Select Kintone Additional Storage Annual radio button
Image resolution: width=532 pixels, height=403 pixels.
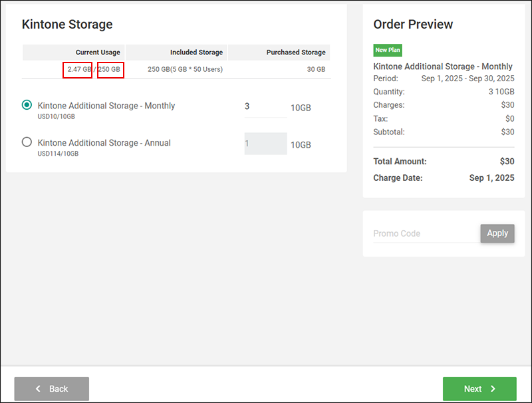point(27,142)
